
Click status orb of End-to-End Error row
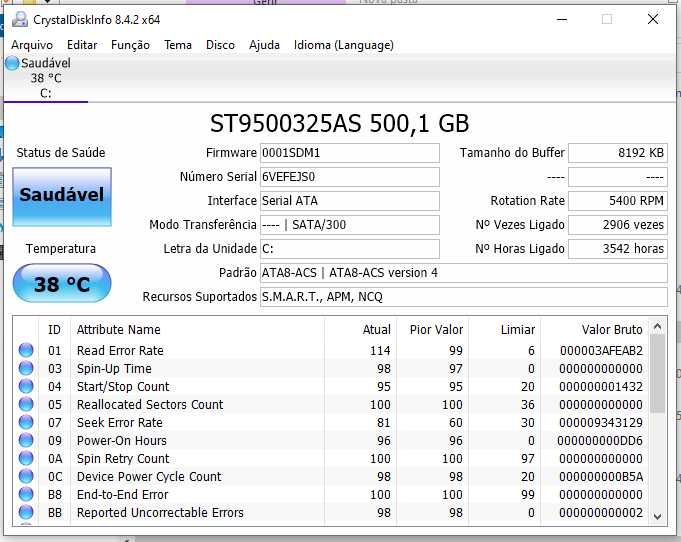point(26,494)
